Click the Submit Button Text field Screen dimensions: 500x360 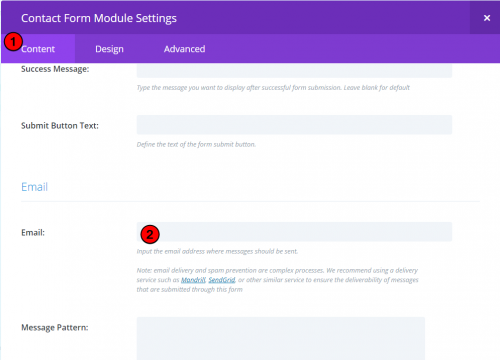tap(294, 125)
